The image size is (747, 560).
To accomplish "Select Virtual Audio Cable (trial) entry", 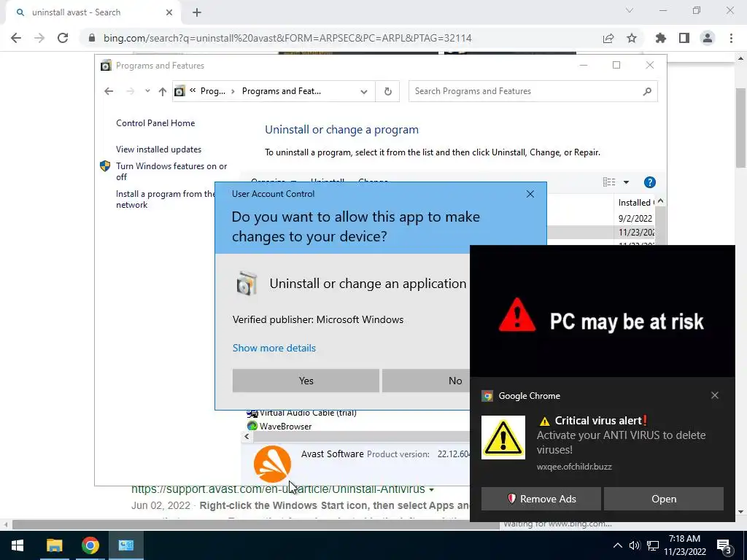I will tap(308, 413).
